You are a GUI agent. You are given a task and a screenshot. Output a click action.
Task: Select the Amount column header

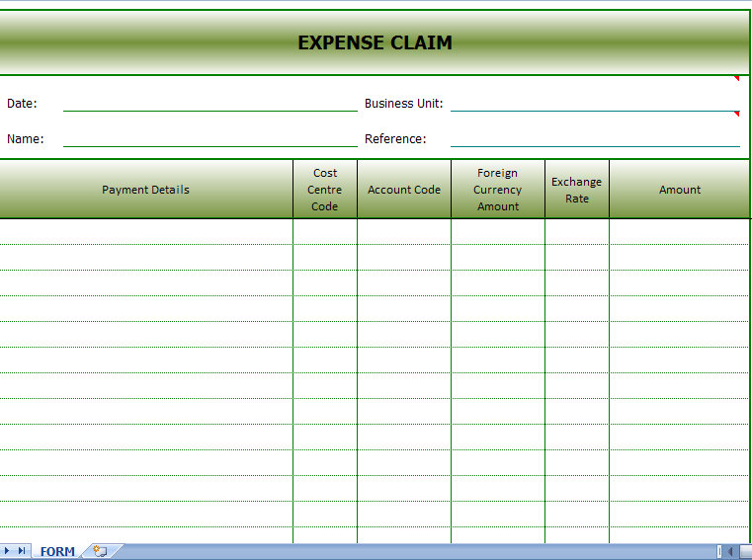(x=680, y=190)
